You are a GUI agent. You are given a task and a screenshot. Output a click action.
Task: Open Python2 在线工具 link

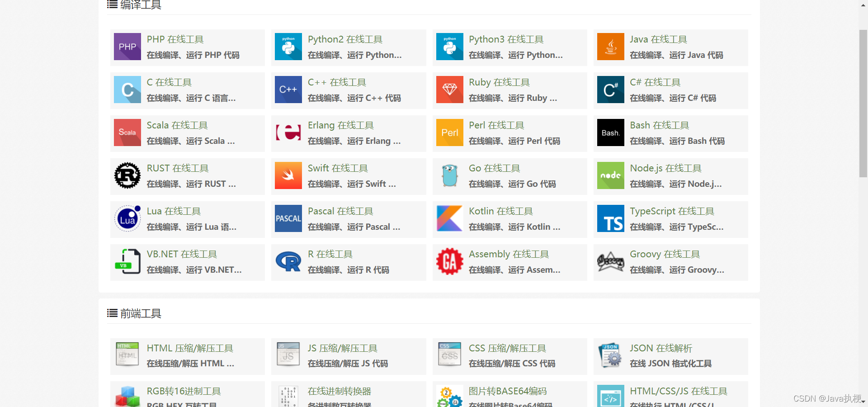[345, 39]
